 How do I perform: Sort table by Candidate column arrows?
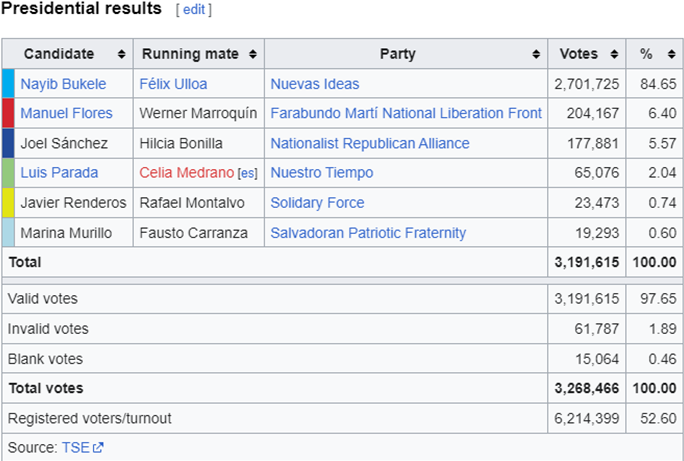(121, 54)
